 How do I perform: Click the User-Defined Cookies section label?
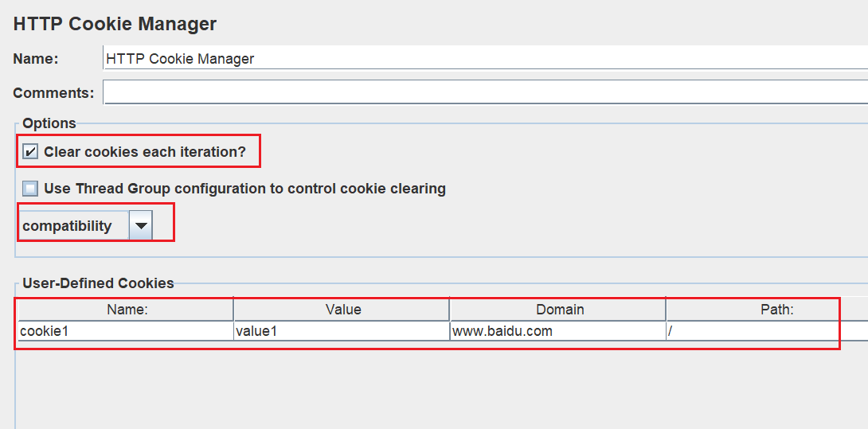98,283
